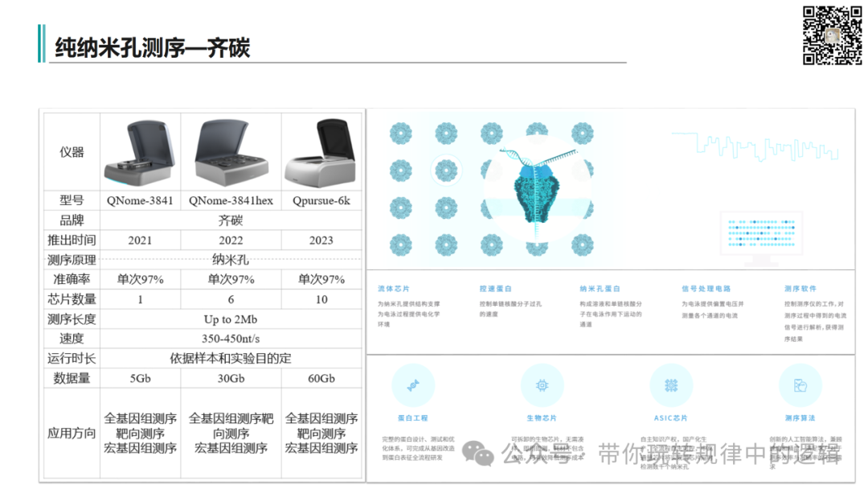This screenshot has height=489, width=868.
Task: Click the ASIC芯片 circular icon
Action: coord(671,385)
